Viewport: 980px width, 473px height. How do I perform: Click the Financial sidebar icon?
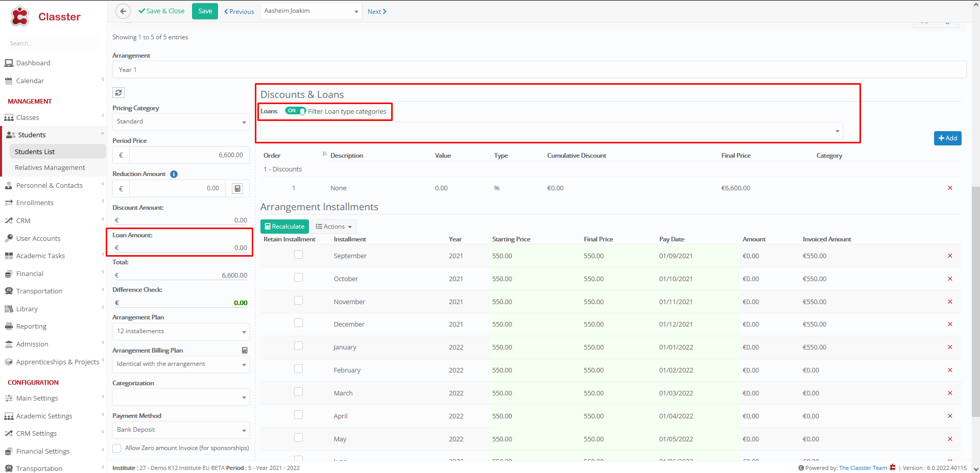click(9, 273)
